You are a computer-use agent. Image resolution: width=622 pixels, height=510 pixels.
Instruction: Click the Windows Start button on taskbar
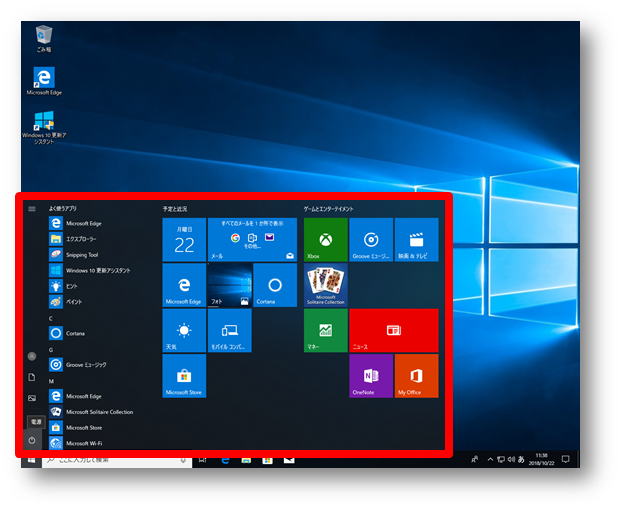click(x=31, y=460)
